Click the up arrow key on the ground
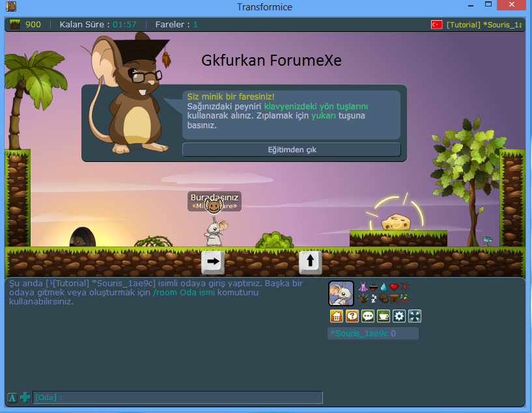 point(310,262)
